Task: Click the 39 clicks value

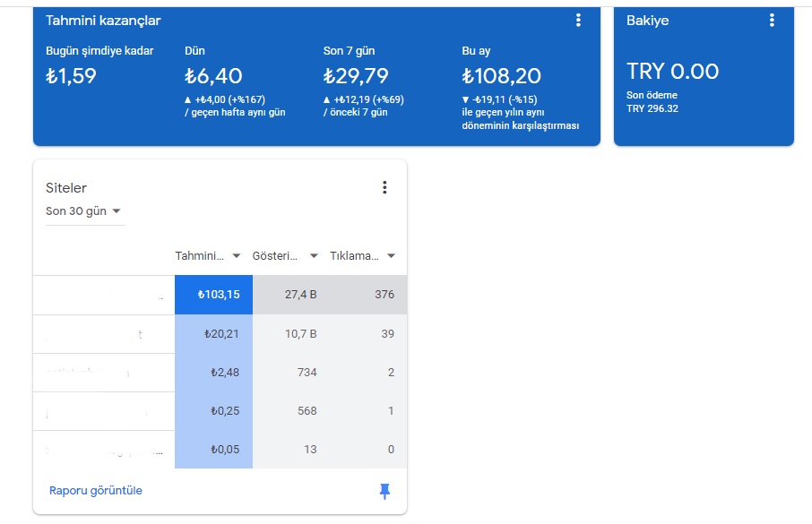Action: click(x=388, y=334)
